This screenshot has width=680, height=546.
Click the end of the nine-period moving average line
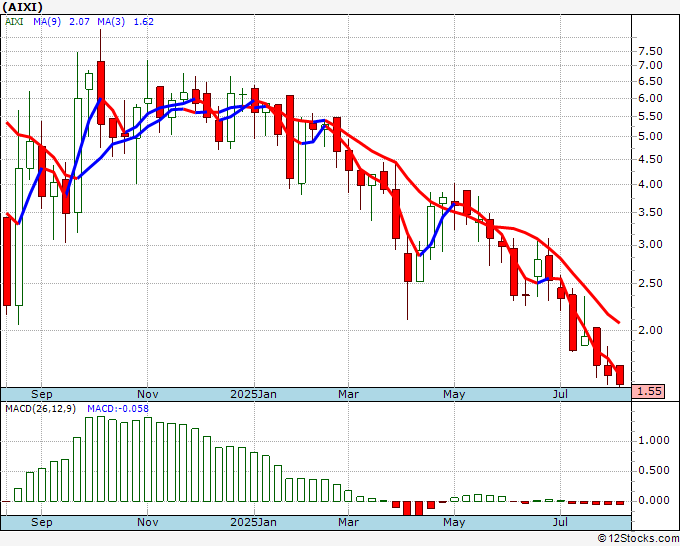618,322
